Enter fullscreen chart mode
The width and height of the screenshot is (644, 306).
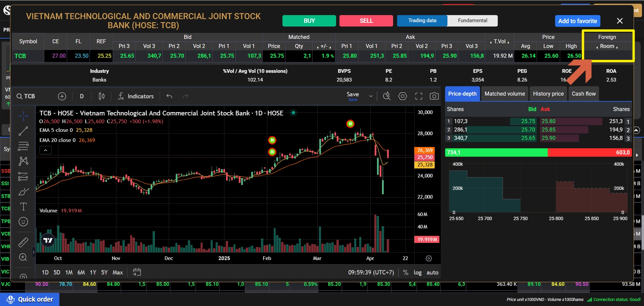tap(419, 96)
